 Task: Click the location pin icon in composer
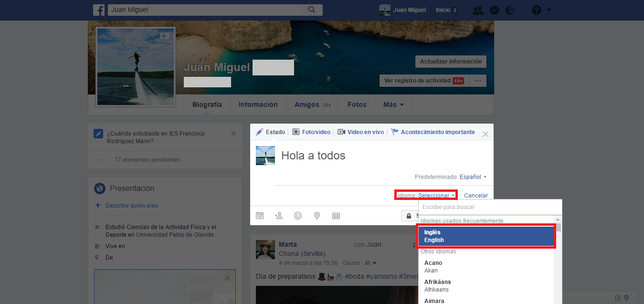coord(317,216)
